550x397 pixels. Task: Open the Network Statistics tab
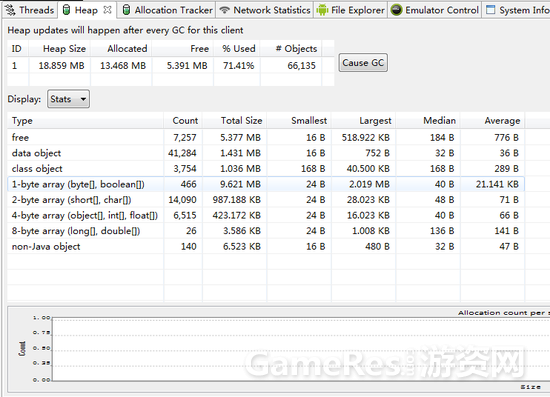tap(265, 10)
